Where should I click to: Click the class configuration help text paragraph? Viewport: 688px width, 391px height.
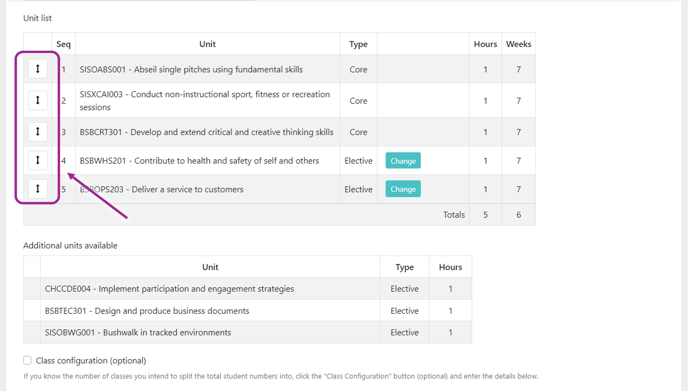[x=281, y=376]
